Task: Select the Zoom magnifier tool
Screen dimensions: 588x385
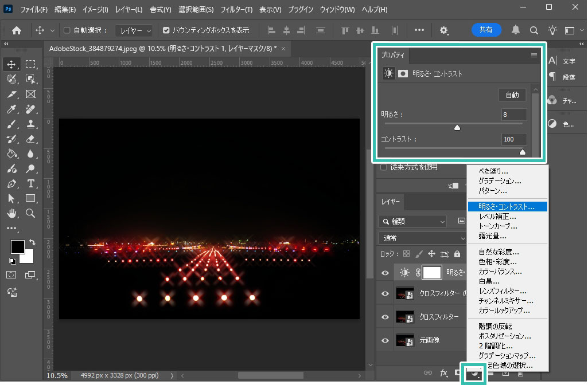Action: (30, 213)
